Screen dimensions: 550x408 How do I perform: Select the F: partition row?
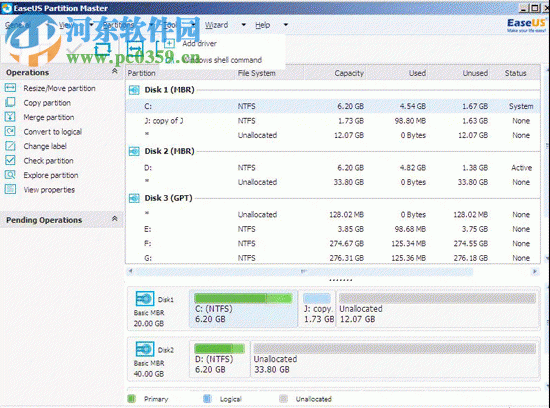tap(333, 243)
